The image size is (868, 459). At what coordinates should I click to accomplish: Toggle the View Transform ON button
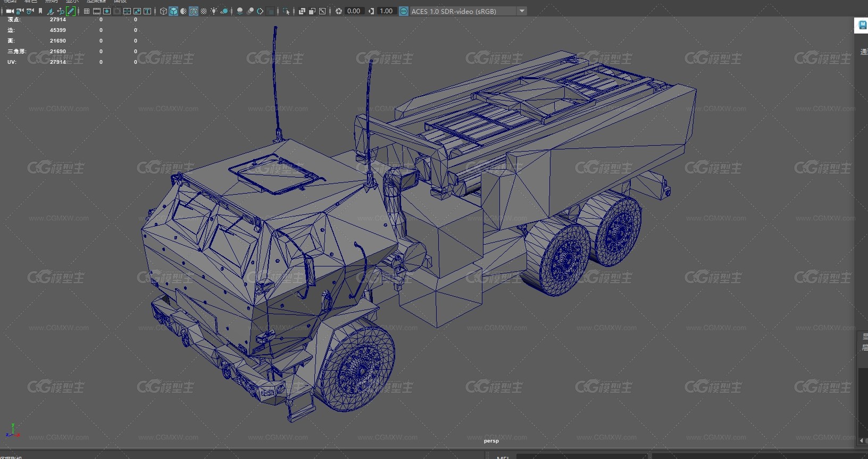click(x=404, y=11)
